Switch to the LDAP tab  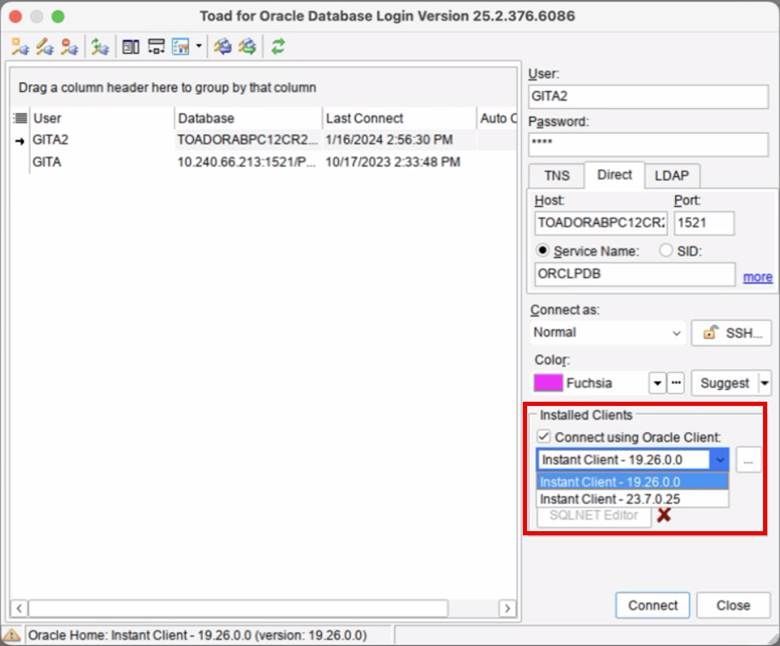click(x=672, y=176)
